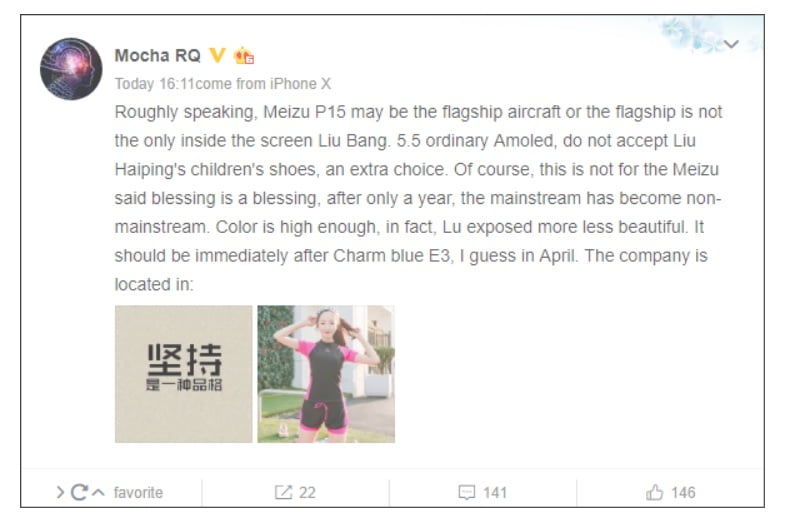Click the right arrow chevron icon near favorite
This screenshot has width=785, height=529.
pyautogui.click(x=60, y=492)
